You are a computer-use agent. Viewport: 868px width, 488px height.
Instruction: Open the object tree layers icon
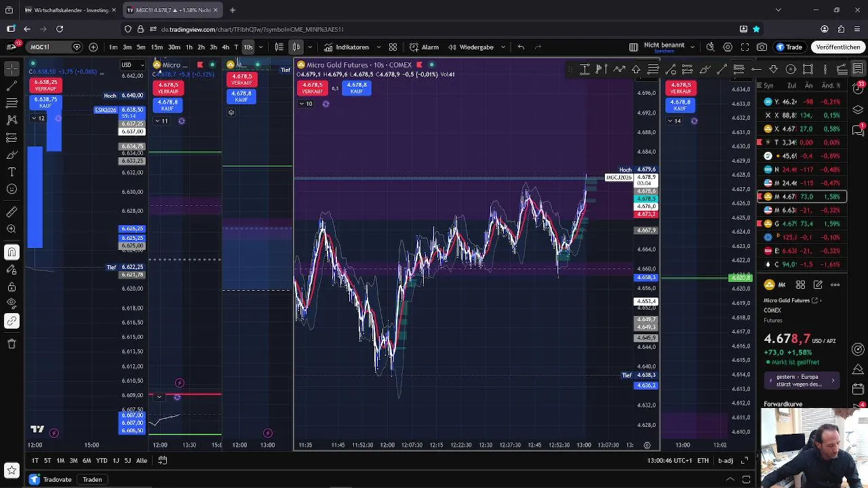coord(858,109)
